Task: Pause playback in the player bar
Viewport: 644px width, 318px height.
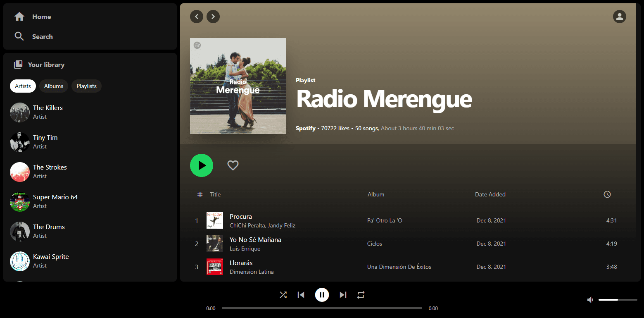Action: pos(322,295)
